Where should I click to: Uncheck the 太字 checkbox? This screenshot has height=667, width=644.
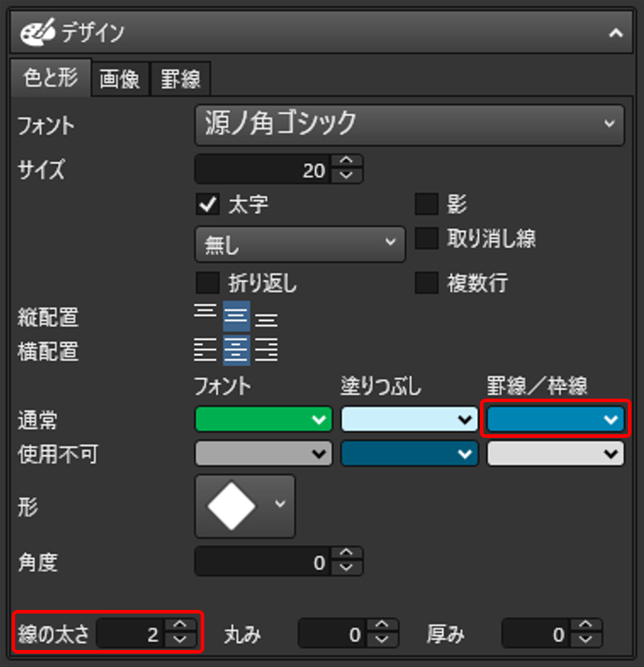pos(208,204)
